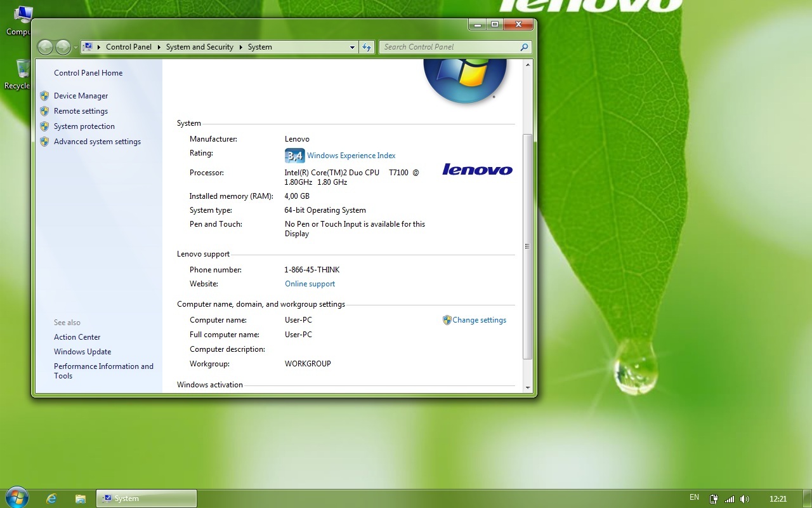Open System protection
Screen dimensions: 812x508
pyautogui.click(x=84, y=126)
